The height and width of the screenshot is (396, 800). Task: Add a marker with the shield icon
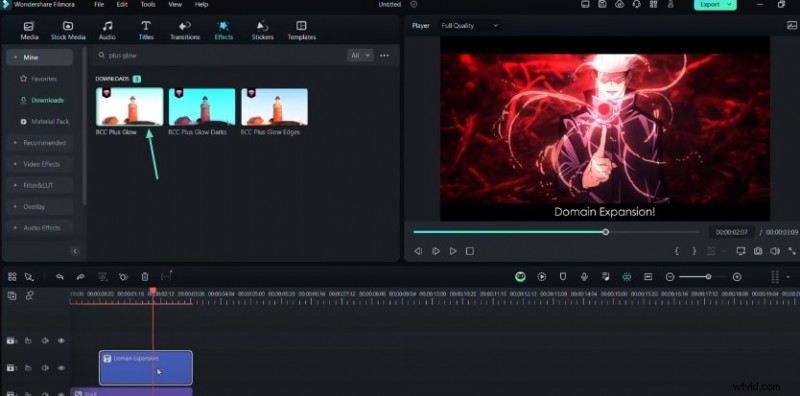563,277
